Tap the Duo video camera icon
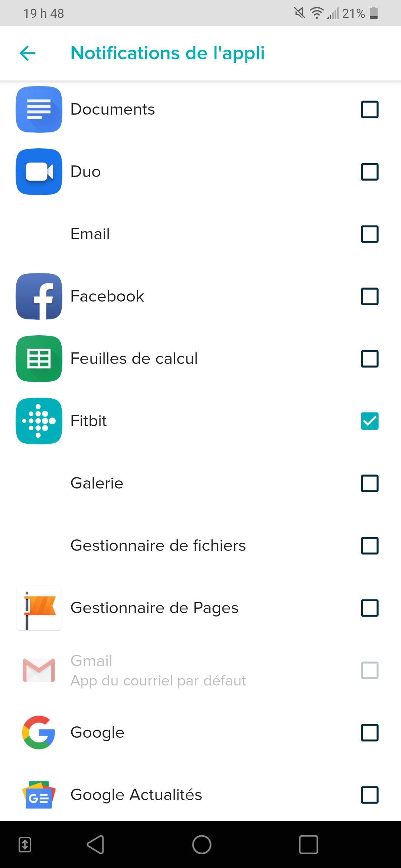 [x=39, y=172]
